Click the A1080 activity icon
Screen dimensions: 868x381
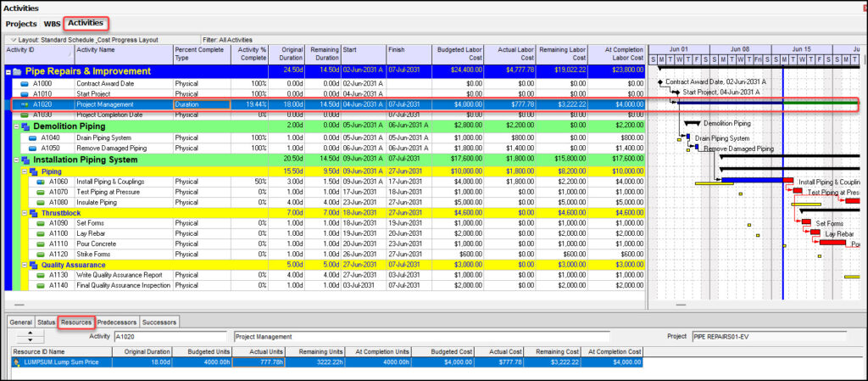point(41,203)
